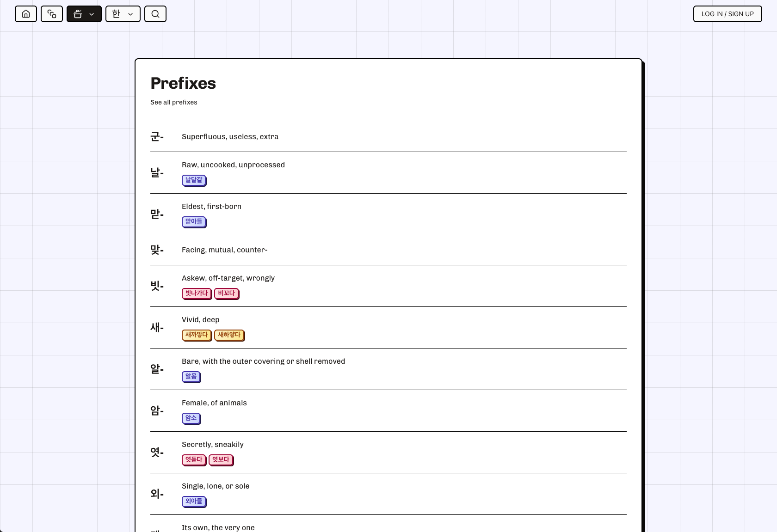777x532 pixels.
Task: Select the 빗나가다 word tag
Action: [x=197, y=293]
